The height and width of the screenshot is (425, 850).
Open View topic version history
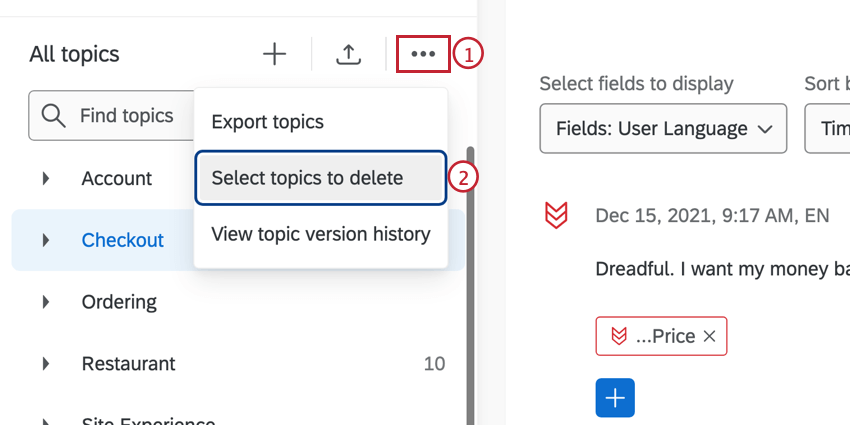click(x=320, y=235)
